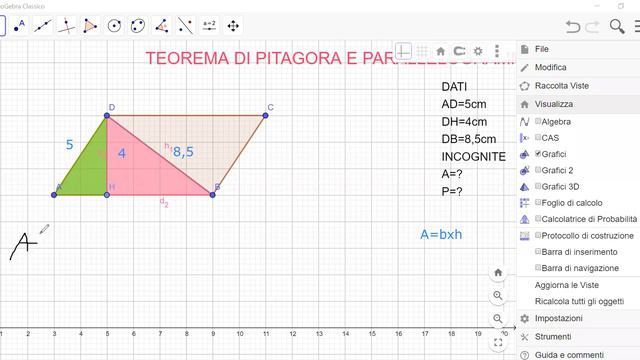The width and height of the screenshot is (640, 360).
Task: Click the zoom in button
Action: (498, 296)
